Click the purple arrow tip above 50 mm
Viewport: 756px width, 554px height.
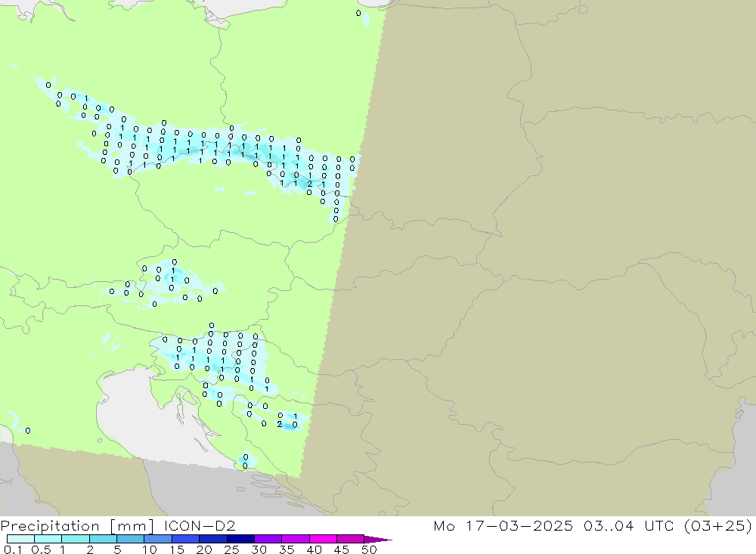click(378, 539)
